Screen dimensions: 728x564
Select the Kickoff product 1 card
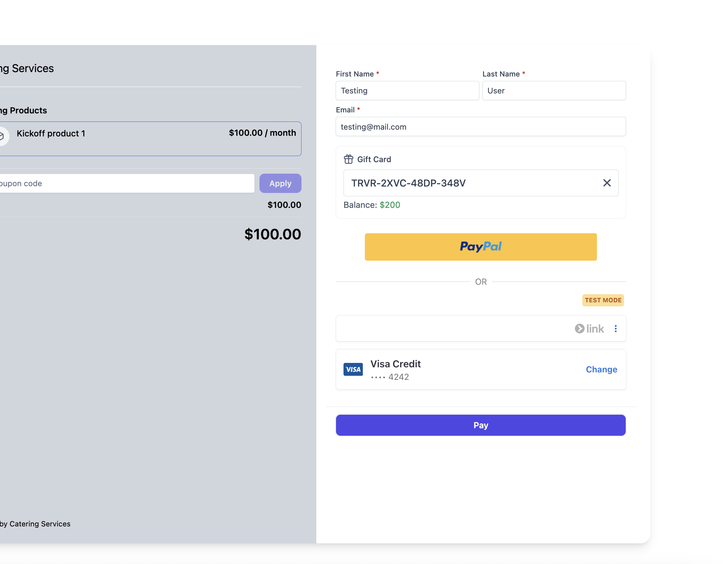tap(150, 139)
